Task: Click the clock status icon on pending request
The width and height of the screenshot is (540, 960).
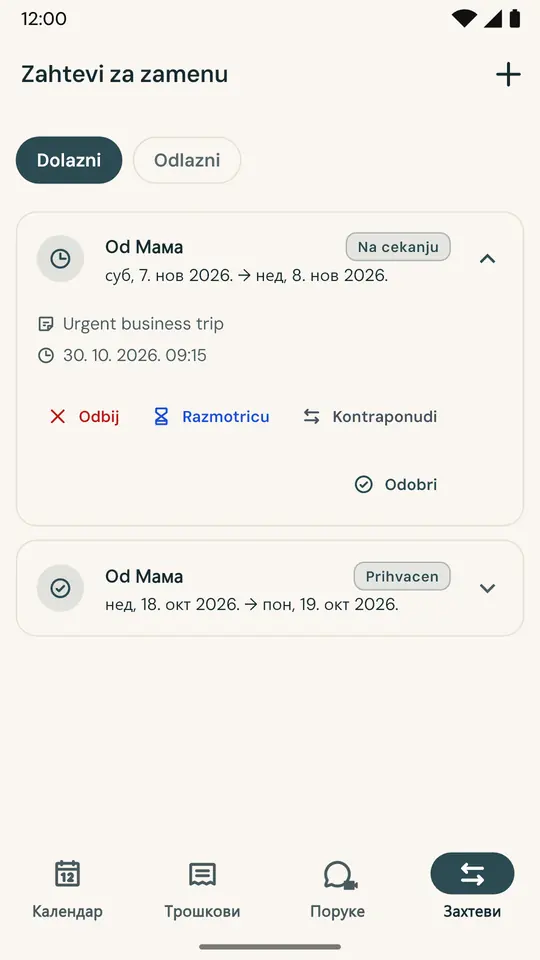Action: tap(60, 259)
